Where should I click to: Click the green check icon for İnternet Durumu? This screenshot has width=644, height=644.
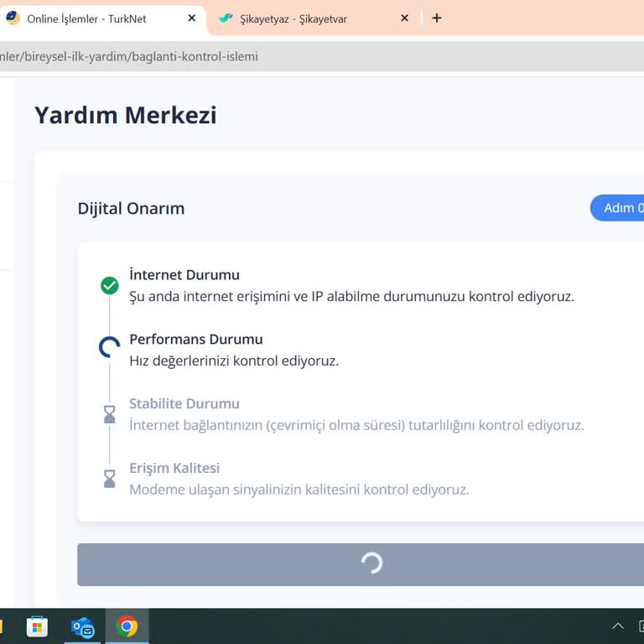point(110,285)
